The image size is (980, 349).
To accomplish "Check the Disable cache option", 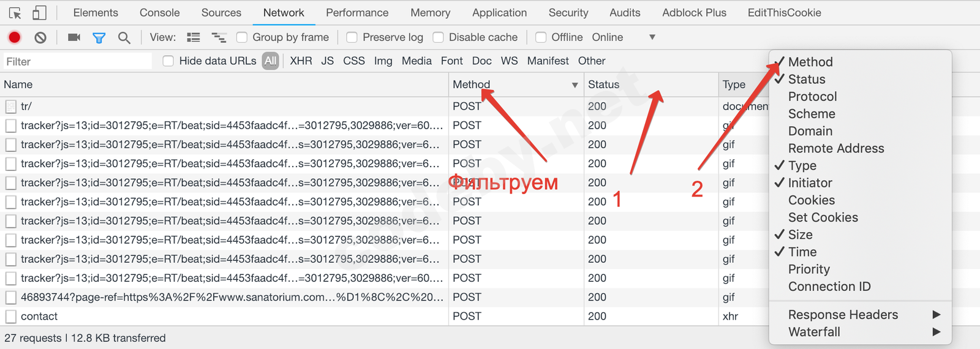I will (x=439, y=37).
